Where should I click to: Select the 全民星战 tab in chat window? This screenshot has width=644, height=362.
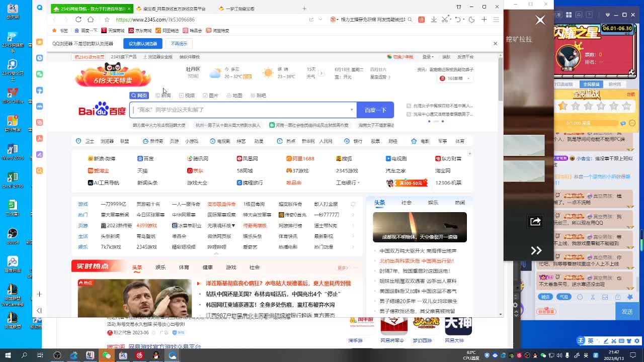591,84
